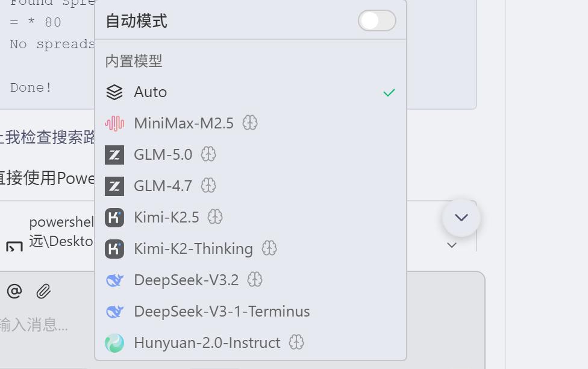This screenshot has width=588, height=369.
Task: Enable the 自动模式 switch
Action: coord(377,20)
